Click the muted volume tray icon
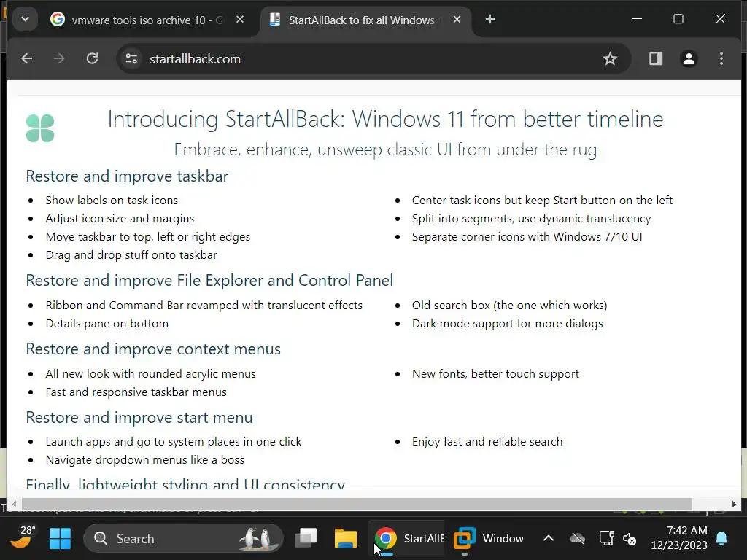747x560 pixels. 630,539
